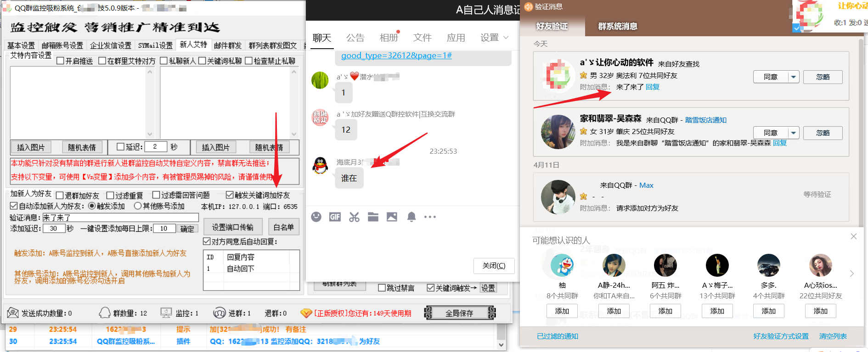
Task: Open suggested contact 多多's car avatar
Action: 769,265
